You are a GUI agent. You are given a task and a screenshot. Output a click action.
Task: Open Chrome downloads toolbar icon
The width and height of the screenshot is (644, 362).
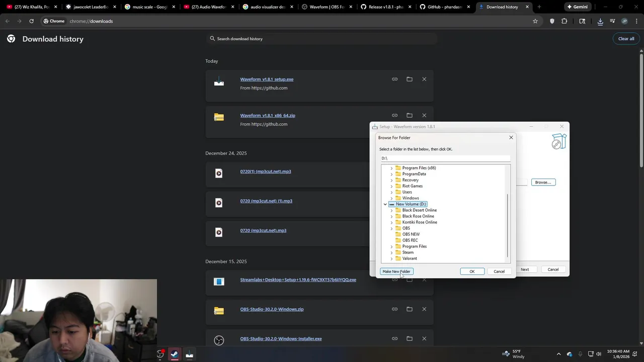point(600,21)
